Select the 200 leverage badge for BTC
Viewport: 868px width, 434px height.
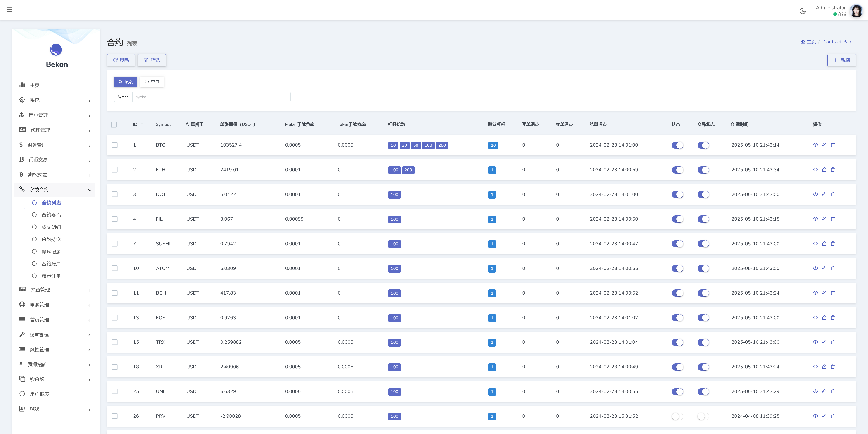coord(442,145)
